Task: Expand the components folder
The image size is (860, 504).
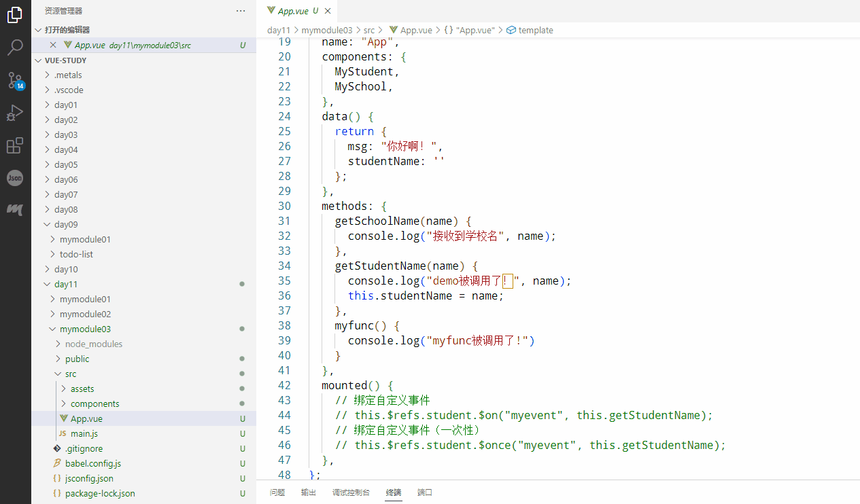Action: pyautogui.click(x=94, y=403)
